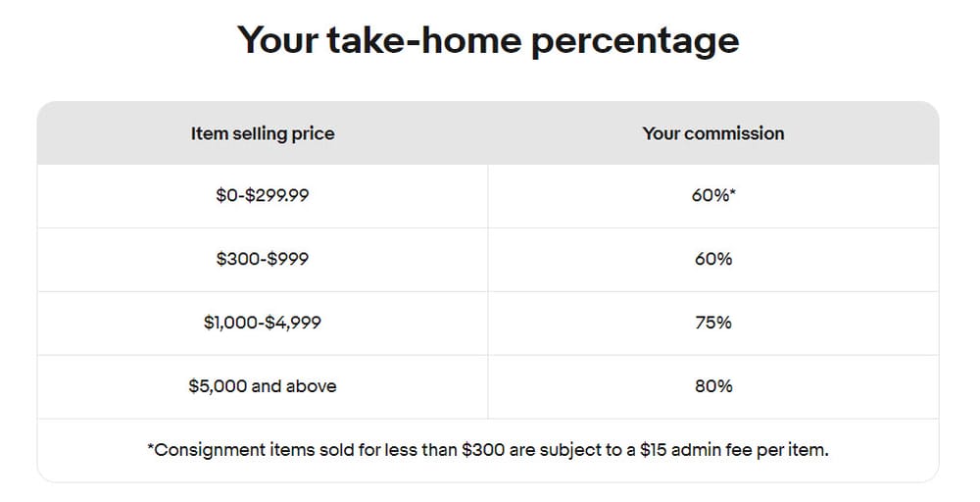Click the 60% commission for $300-$999 row
Screen dimensions: 980x502
point(713,259)
